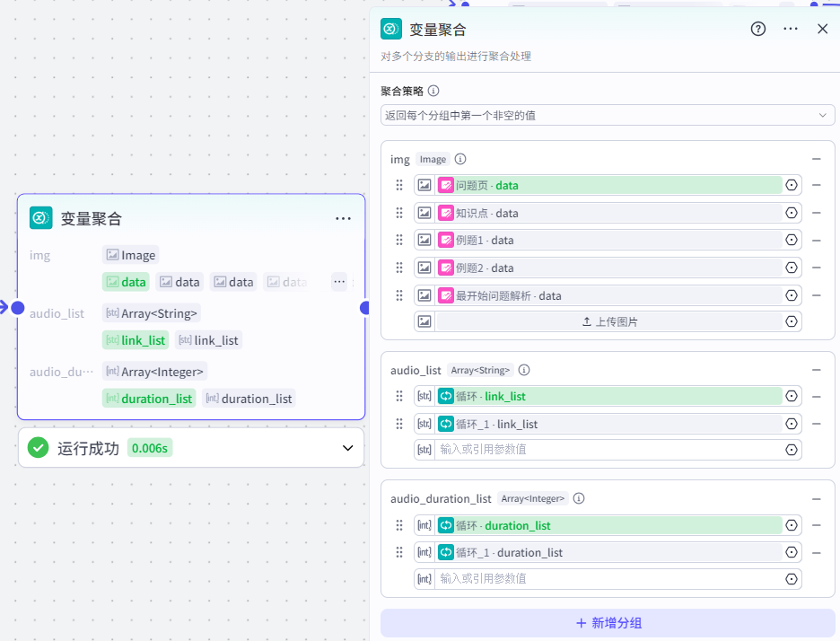This screenshot has height=641, width=840.
Task: Remove the audio_duration_list group
Action: click(817, 499)
